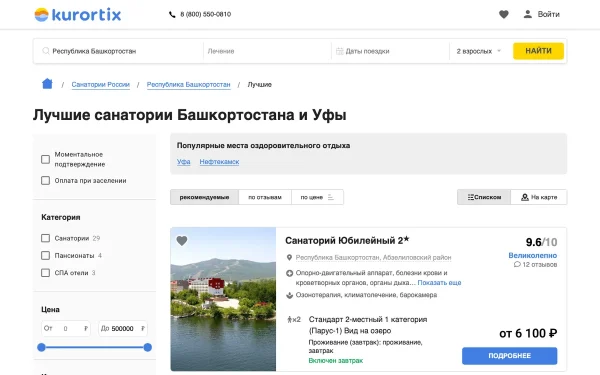Image resolution: width=600 pixels, height=375 pixels.
Task: Click the calendar icon in dates field
Action: (339, 51)
